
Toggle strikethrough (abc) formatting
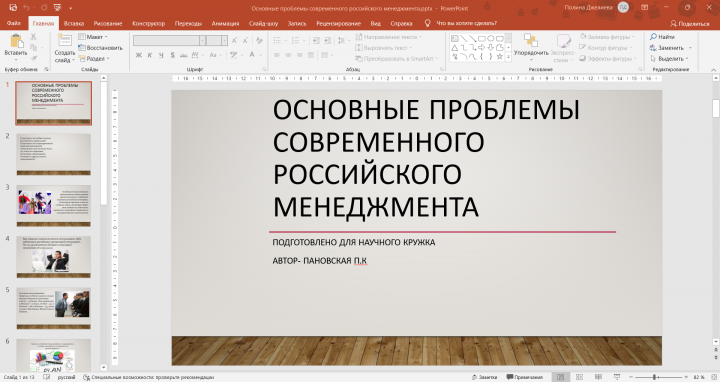click(183, 55)
